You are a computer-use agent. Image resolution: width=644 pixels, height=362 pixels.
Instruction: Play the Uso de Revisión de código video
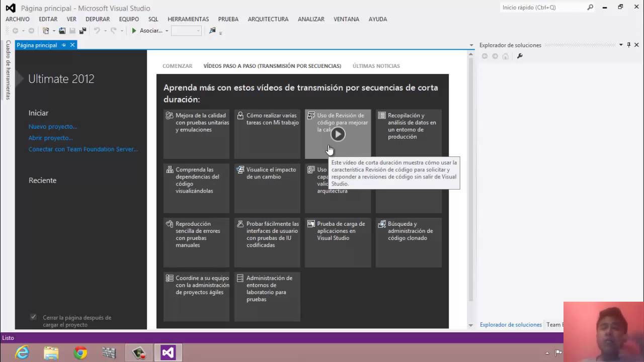[338, 134]
